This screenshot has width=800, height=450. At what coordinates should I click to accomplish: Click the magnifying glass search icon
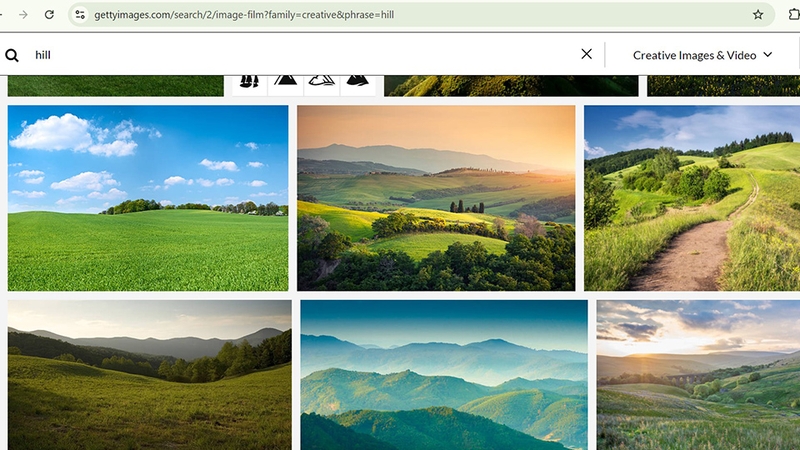click(12, 55)
